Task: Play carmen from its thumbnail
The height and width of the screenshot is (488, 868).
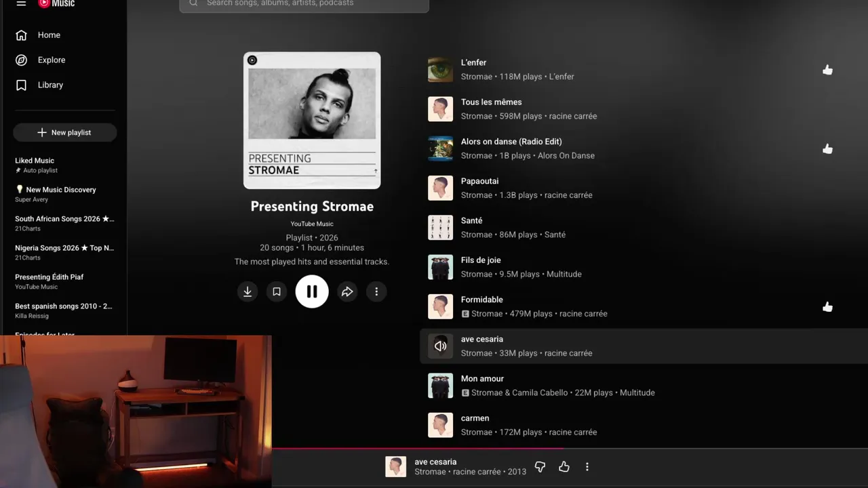Action: 440,425
